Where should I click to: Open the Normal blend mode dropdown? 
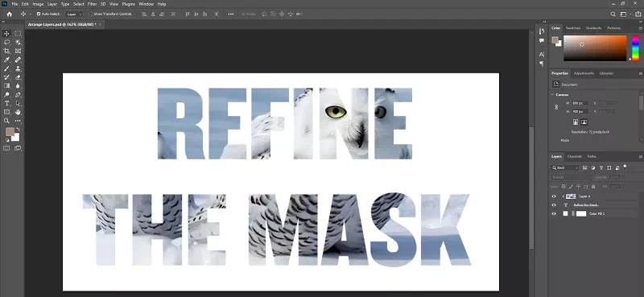[x=571, y=177]
